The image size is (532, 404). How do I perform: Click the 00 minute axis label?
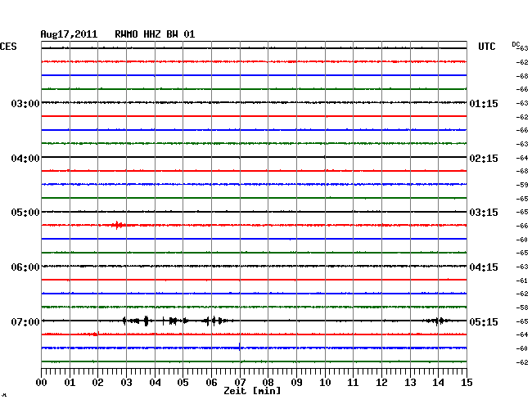(42, 383)
